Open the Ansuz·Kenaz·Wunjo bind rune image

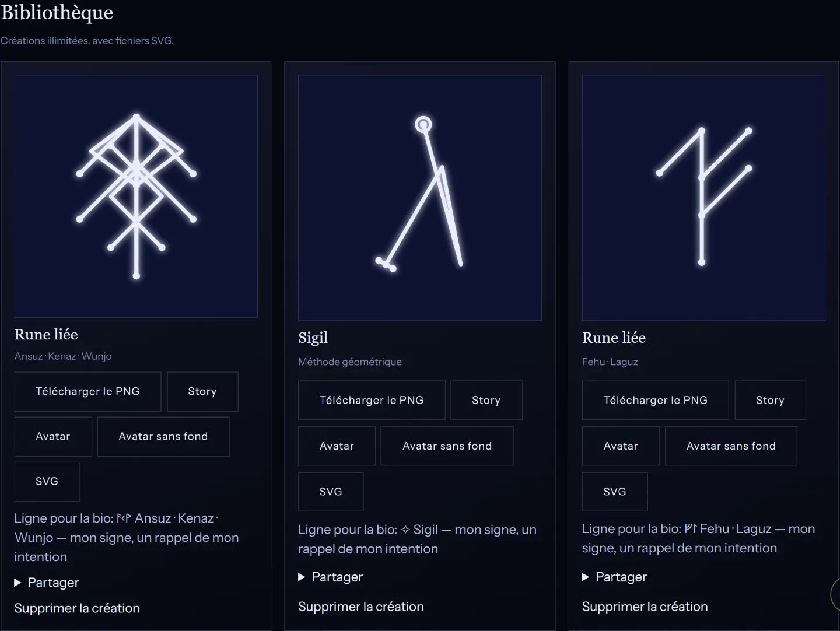tap(136, 196)
